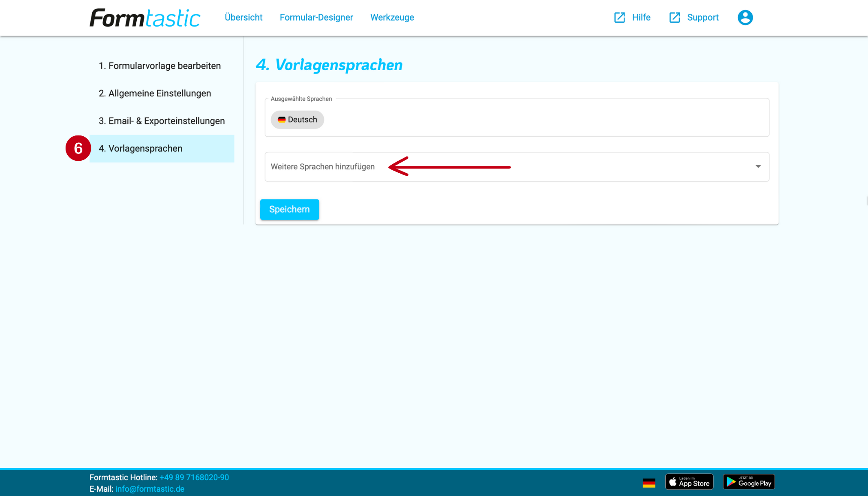This screenshot has width=868, height=496.
Task: Call hotline number +49 89 7168020-90
Action: point(194,478)
